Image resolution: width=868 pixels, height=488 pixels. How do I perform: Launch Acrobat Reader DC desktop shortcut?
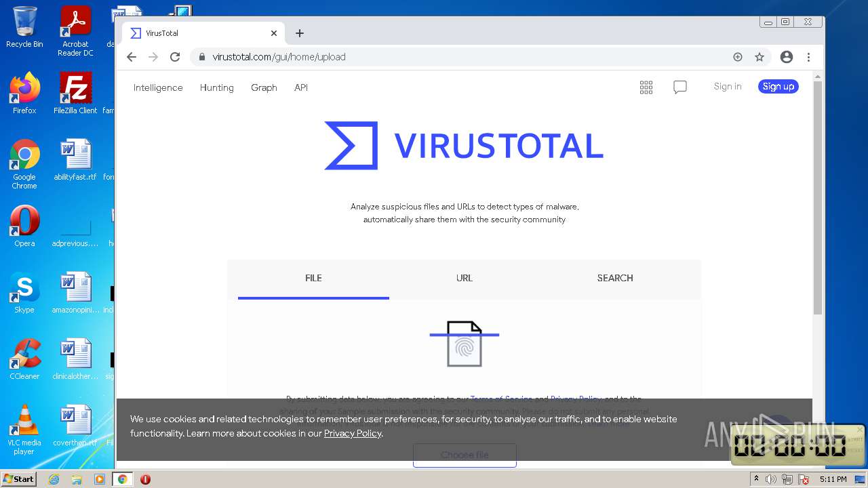coord(75,31)
